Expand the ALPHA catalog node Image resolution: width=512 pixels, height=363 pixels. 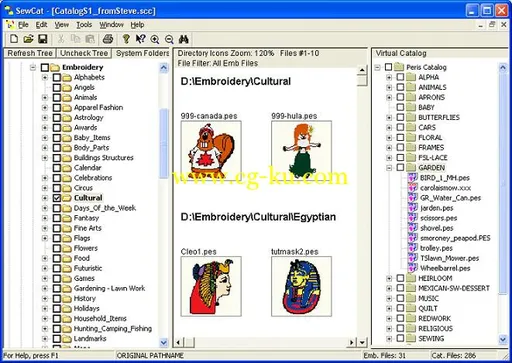pyautogui.click(x=389, y=77)
